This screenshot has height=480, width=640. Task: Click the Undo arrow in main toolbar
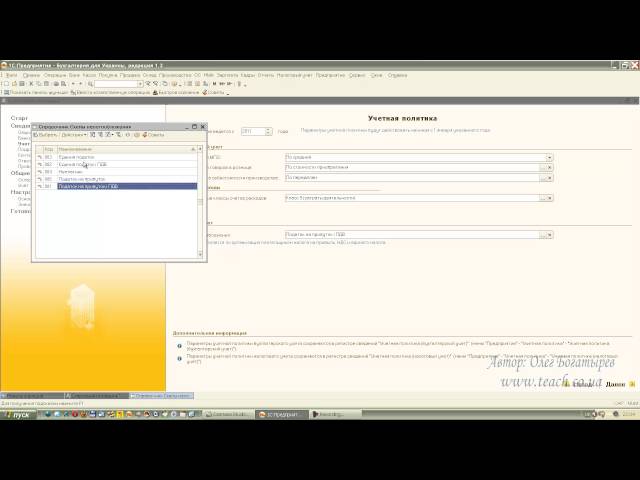(x=73, y=84)
